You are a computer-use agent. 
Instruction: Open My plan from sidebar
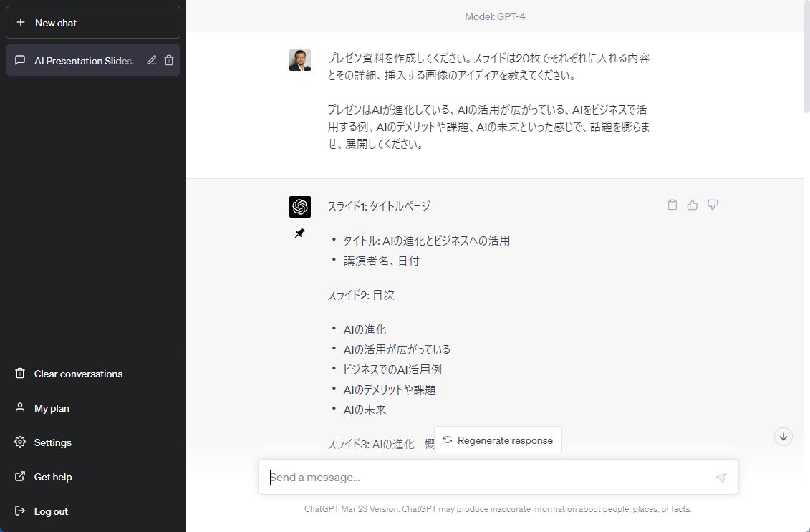pos(52,408)
